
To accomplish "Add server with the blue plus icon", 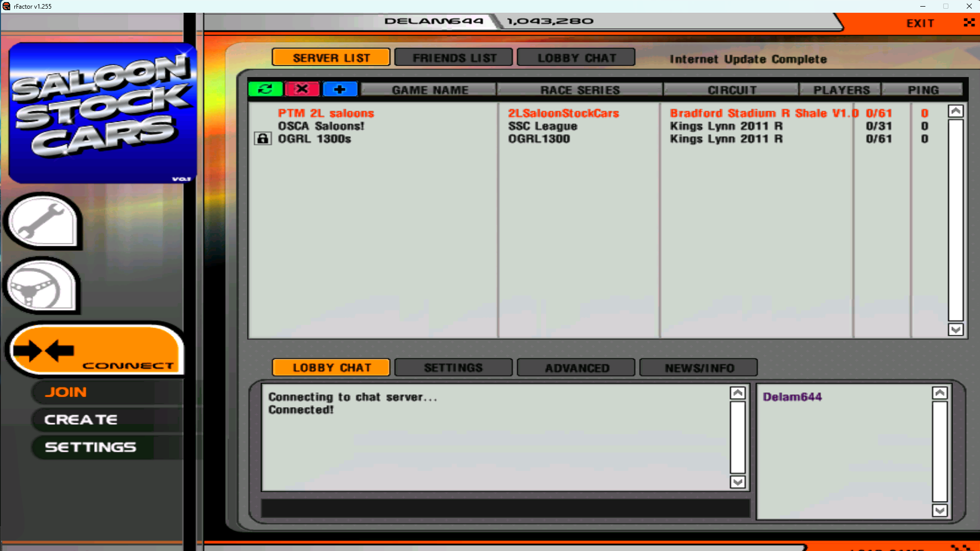I will point(340,89).
